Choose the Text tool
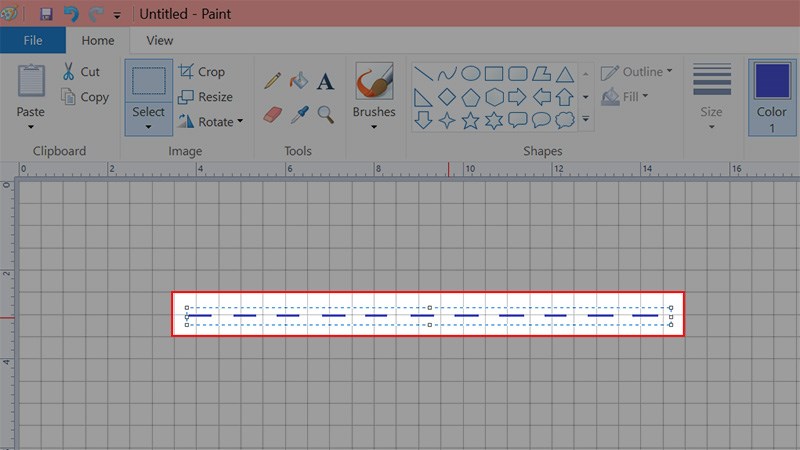The image size is (800, 450). [325, 81]
